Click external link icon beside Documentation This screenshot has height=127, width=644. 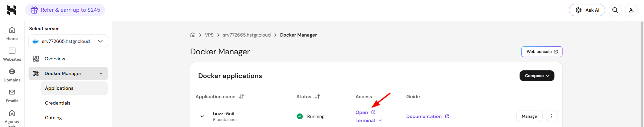point(447,116)
